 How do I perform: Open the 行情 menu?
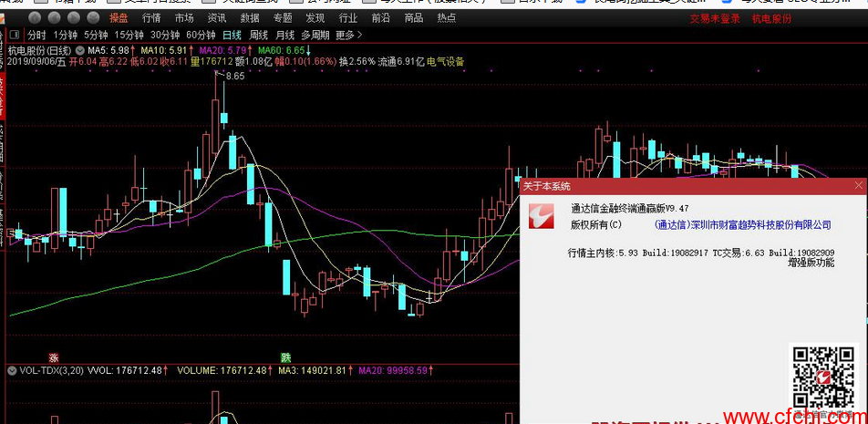coord(151,17)
